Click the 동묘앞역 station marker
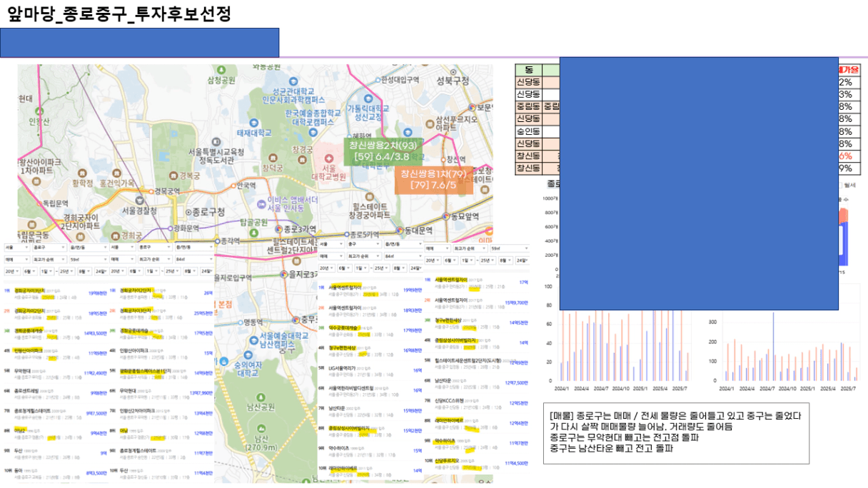Image resolution: width=868 pixels, height=488 pixels. [447, 215]
